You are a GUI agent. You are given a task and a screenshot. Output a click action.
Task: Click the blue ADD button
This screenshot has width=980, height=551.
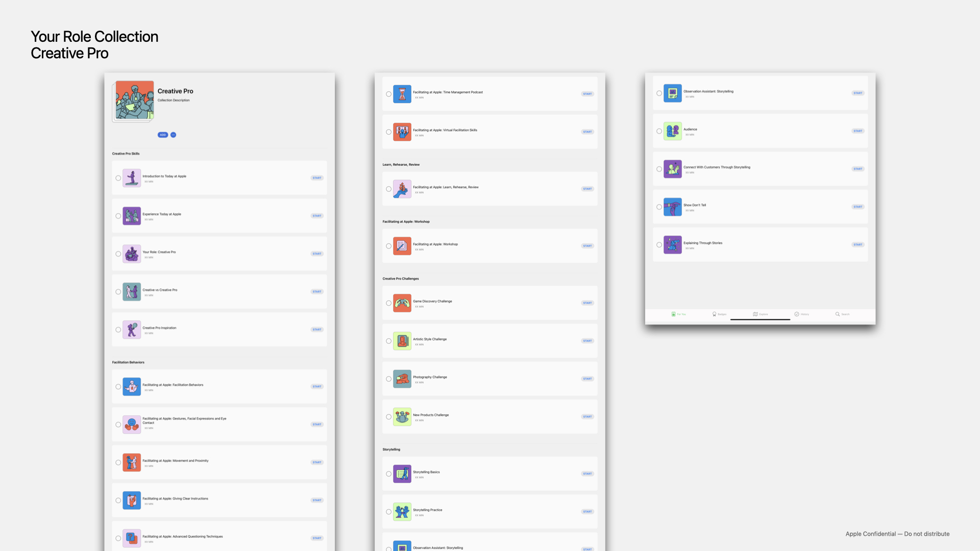[163, 135]
